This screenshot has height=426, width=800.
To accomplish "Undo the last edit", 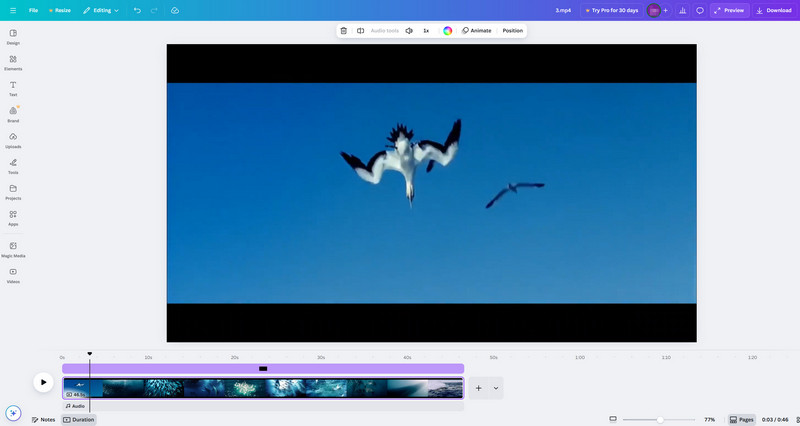I will [137, 10].
